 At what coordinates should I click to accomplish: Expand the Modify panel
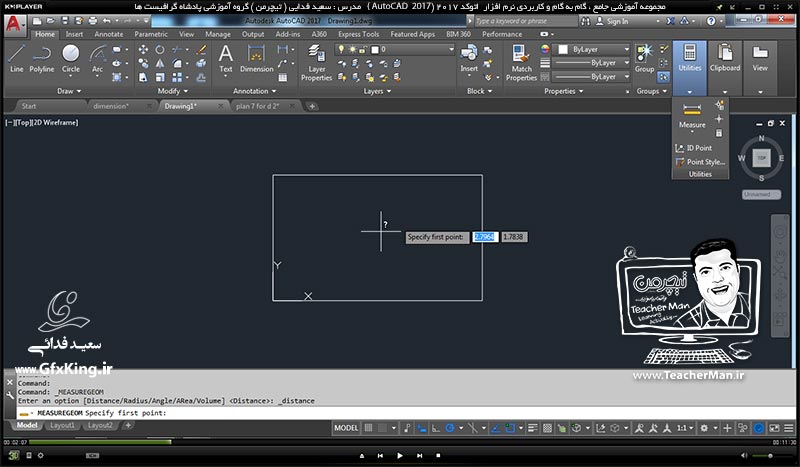pyautogui.click(x=172, y=91)
